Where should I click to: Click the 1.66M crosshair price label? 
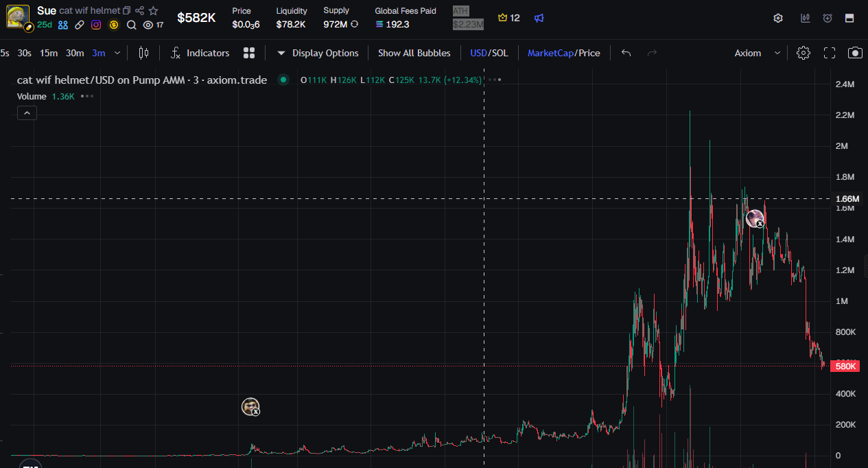pos(847,199)
